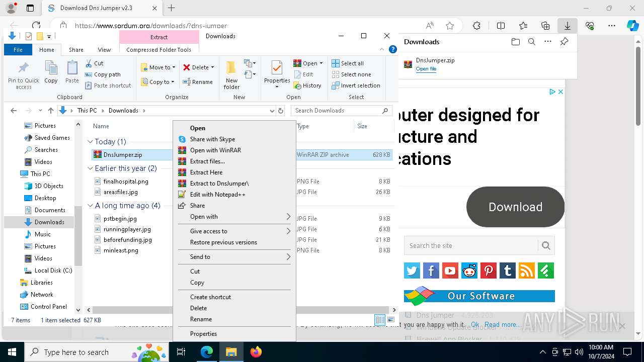644x362 pixels.
Task: Open downloads folder icon in Edge panel
Action: click(x=515, y=42)
